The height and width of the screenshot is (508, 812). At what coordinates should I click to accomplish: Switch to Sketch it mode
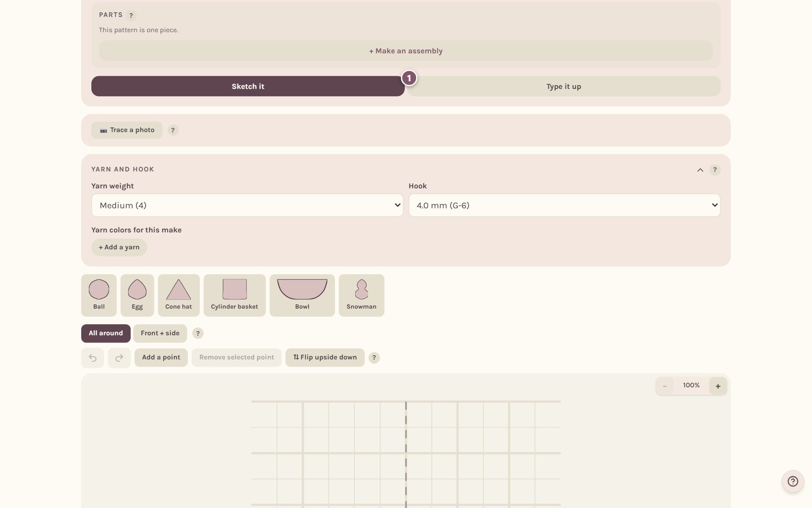click(248, 86)
